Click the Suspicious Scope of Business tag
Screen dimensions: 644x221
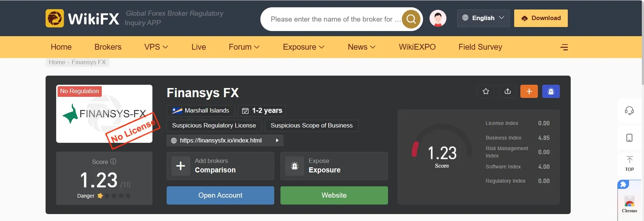pos(312,125)
